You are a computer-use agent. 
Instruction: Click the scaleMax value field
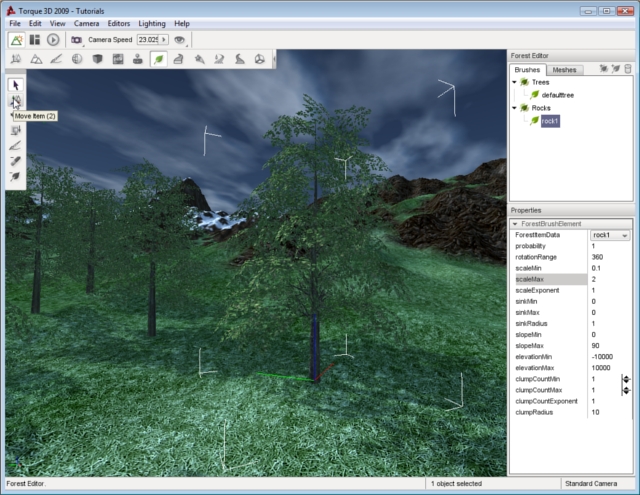(x=606, y=279)
